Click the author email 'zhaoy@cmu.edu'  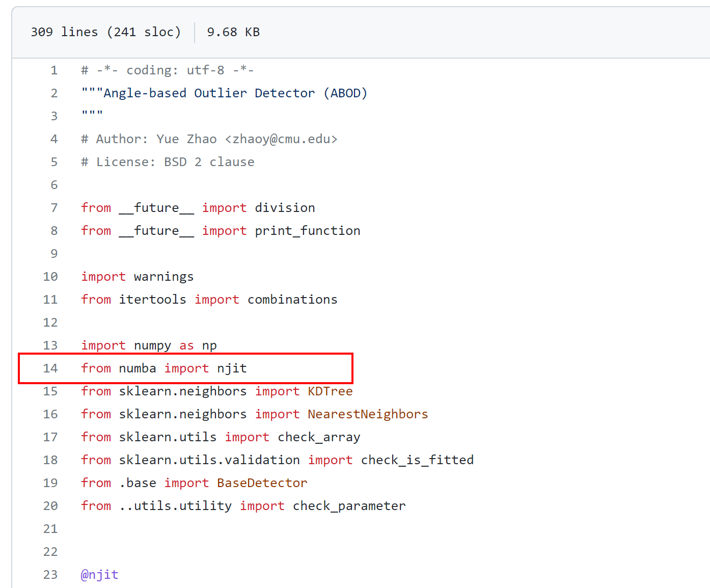pos(281,139)
